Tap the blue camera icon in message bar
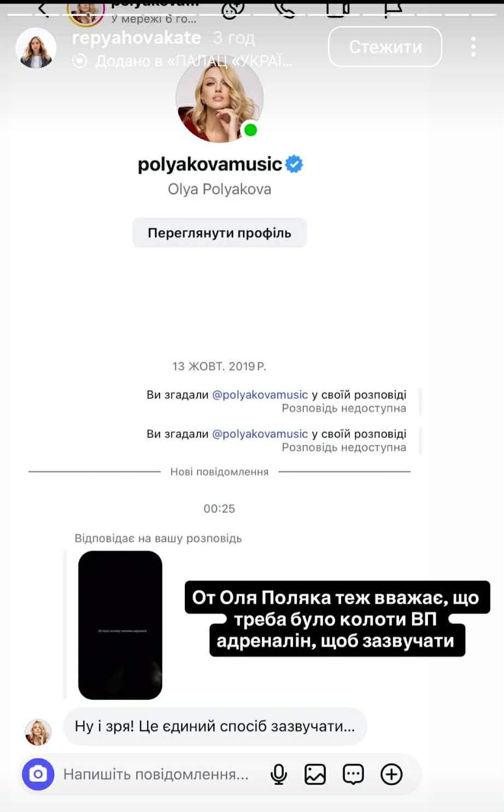 pyautogui.click(x=38, y=774)
